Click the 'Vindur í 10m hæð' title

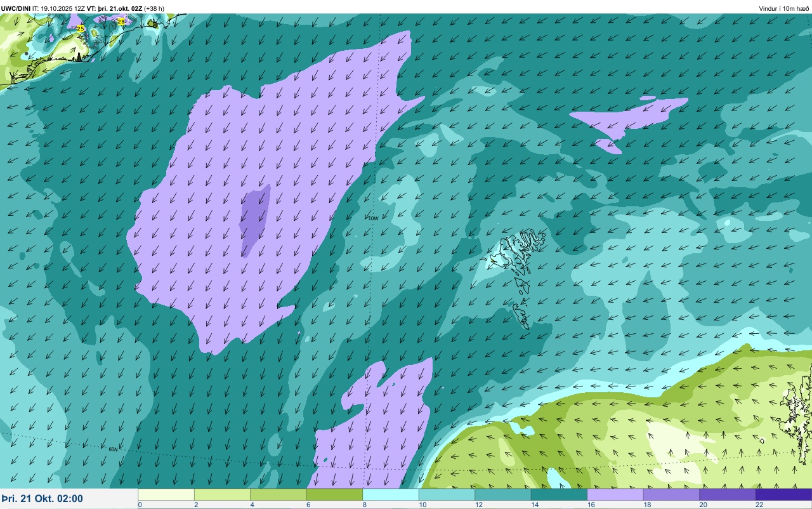click(784, 8)
